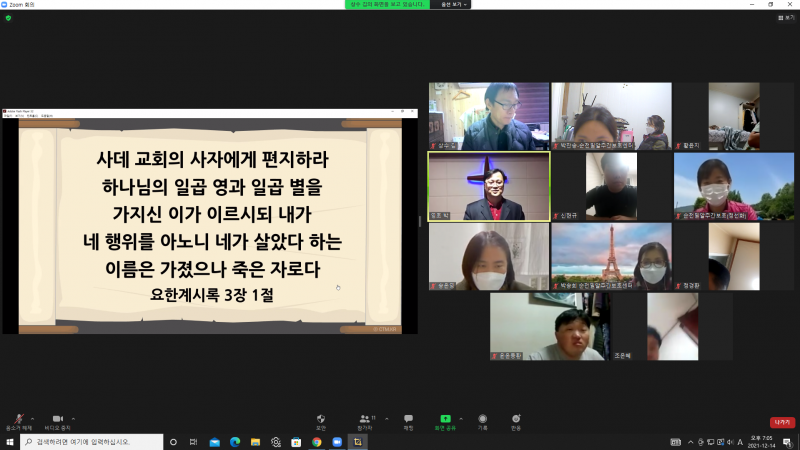Image resolution: width=800 pixels, height=450 pixels.
Task: Toggle 비디오 중지 camera button
Action: (x=58, y=419)
